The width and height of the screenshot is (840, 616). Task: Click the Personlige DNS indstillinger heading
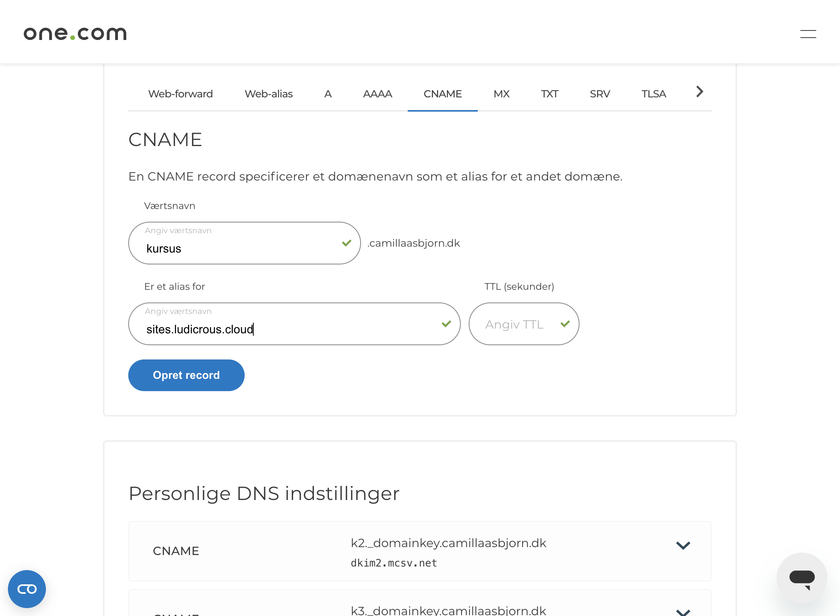(264, 494)
